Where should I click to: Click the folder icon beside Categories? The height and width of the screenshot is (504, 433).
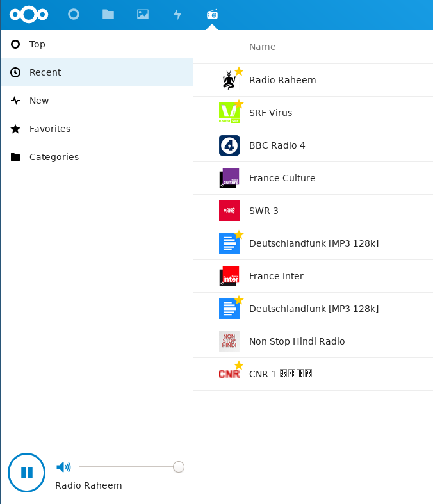tap(15, 157)
